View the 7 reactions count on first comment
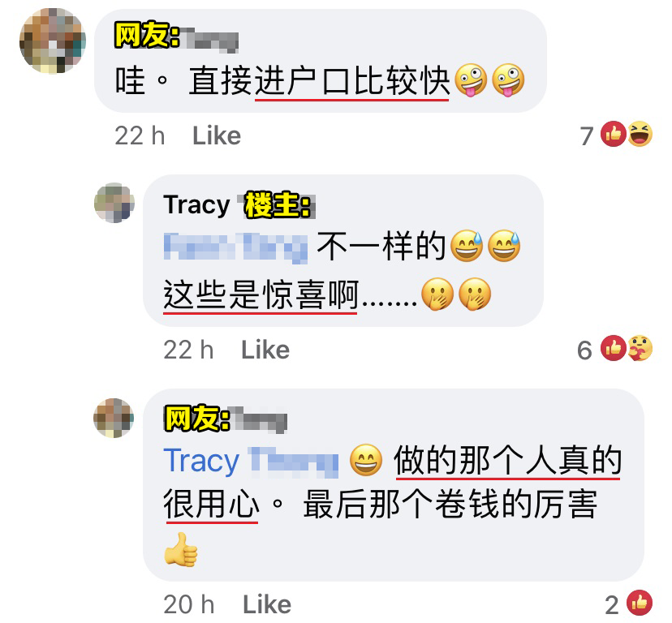 click(x=587, y=135)
